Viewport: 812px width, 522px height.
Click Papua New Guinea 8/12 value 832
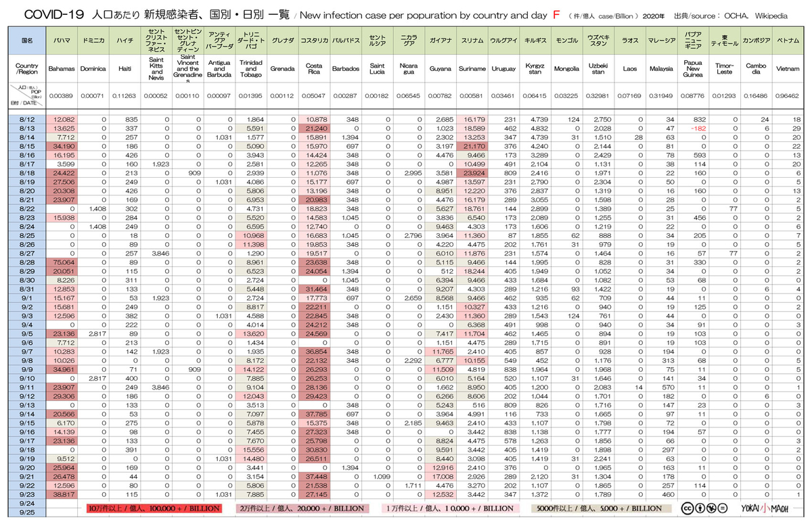click(x=699, y=119)
